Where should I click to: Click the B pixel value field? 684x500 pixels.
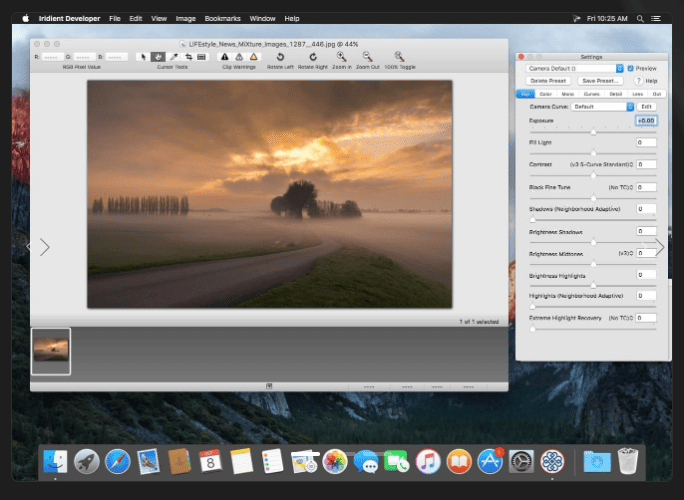pyautogui.click(x=117, y=57)
